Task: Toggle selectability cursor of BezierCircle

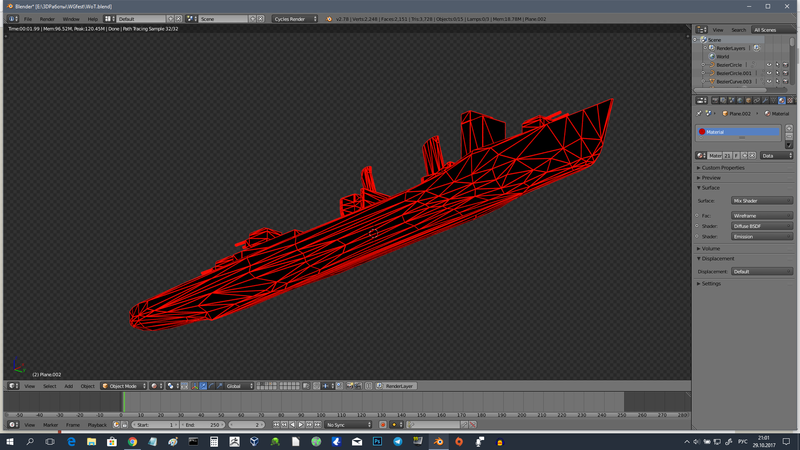Action: point(778,65)
